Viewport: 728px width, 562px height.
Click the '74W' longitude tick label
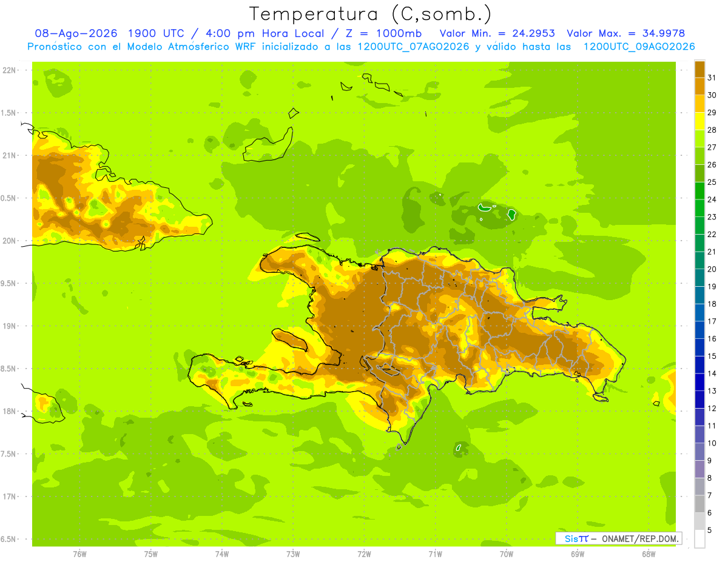click(222, 554)
